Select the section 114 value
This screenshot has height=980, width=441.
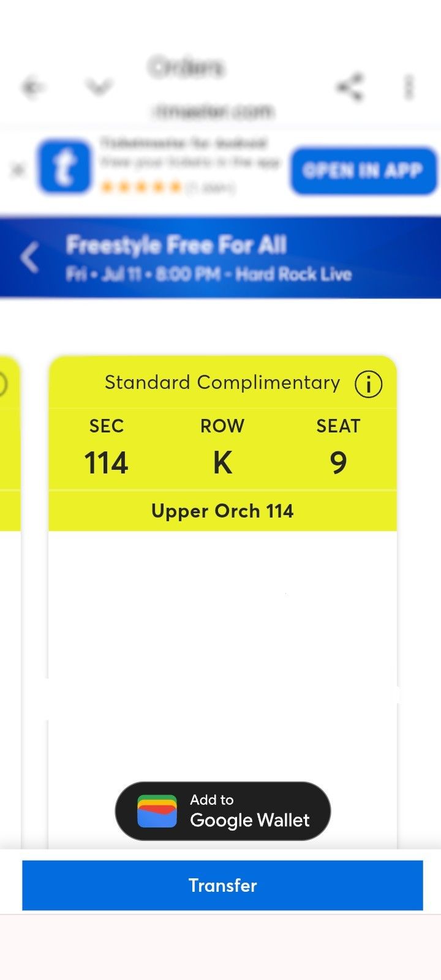(106, 462)
